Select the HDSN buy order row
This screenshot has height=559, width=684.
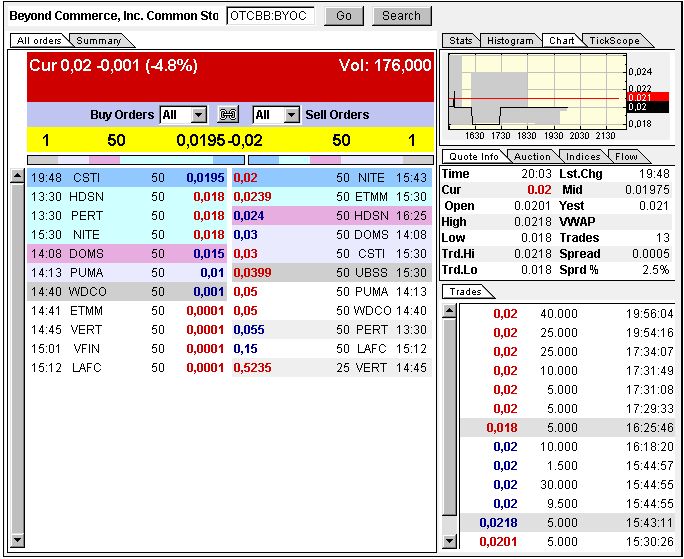click(127, 197)
